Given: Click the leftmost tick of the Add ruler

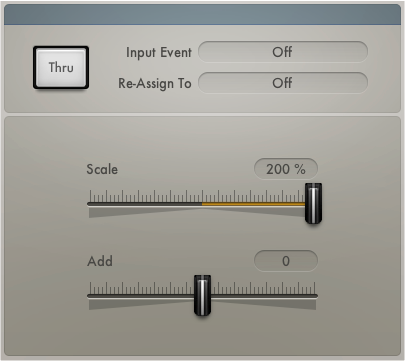Looking at the screenshot, I should point(90,288).
